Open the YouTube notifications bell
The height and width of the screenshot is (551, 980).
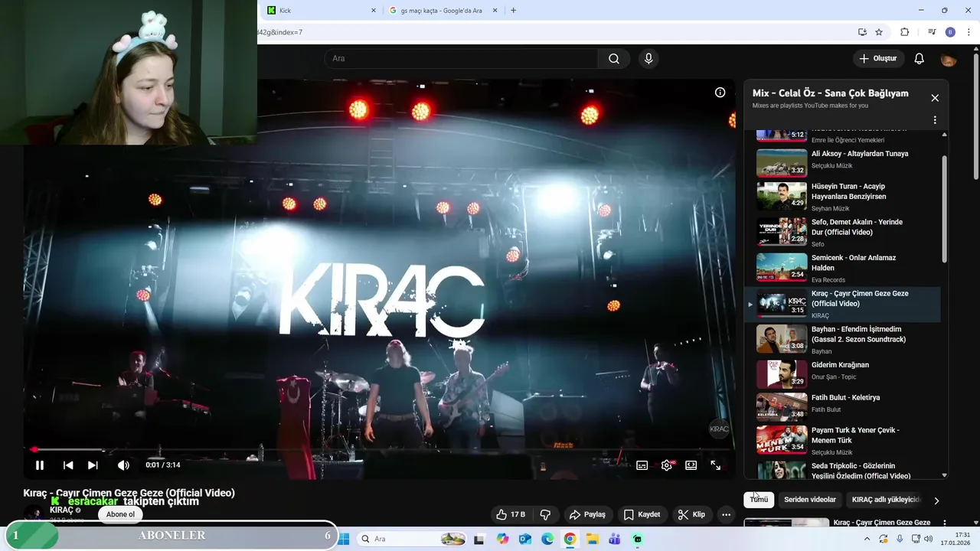pos(920,59)
